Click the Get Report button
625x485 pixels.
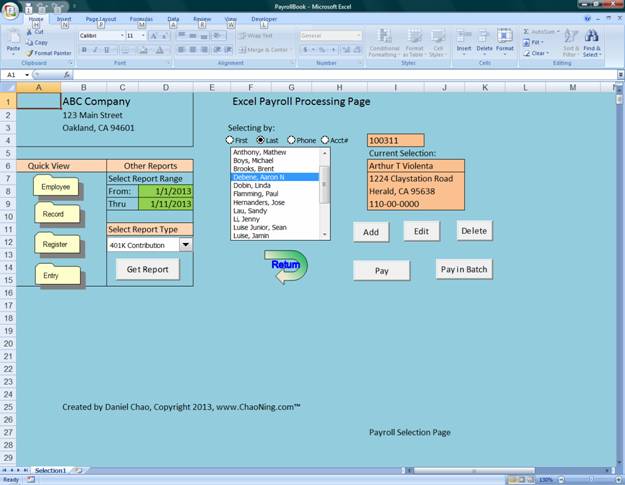[x=147, y=269]
